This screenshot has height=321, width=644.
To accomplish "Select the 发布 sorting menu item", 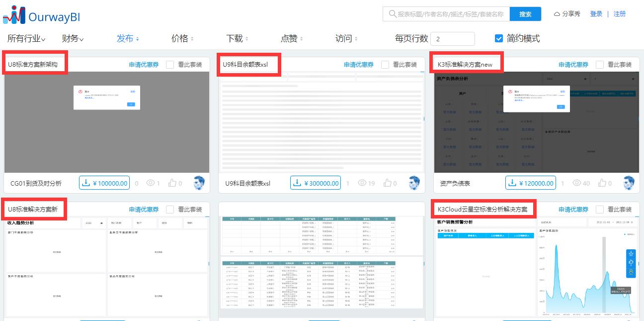I will pyautogui.click(x=126, y=38).
